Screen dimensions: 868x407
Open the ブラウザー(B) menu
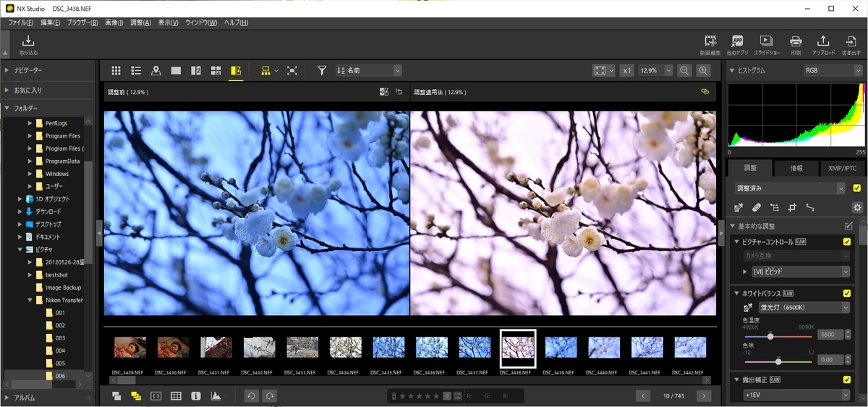(82, 23)
